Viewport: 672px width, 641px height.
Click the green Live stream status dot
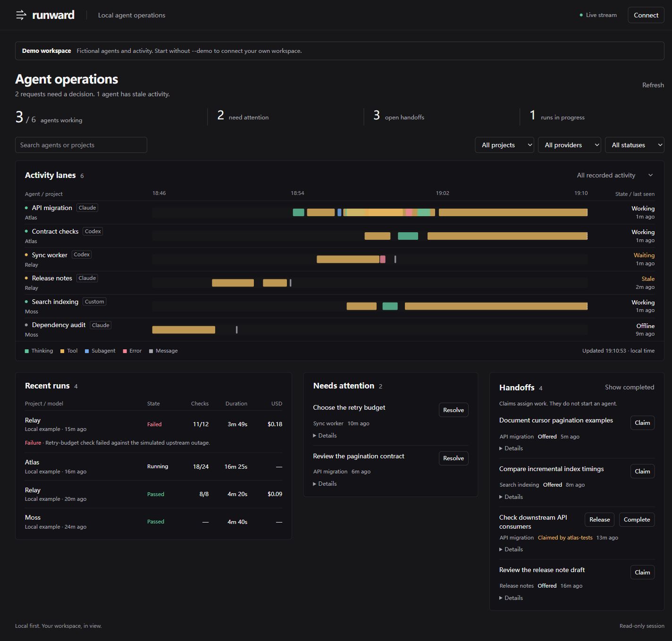point(581,15)
